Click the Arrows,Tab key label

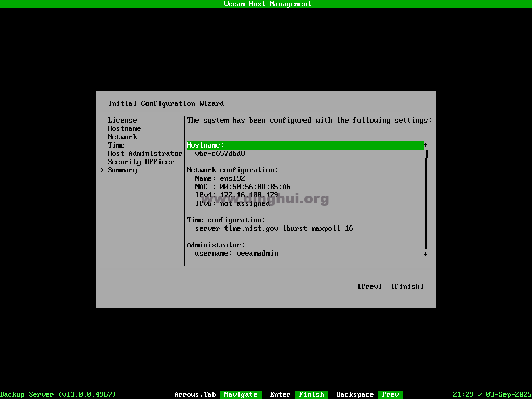click(x=195, y=395)
